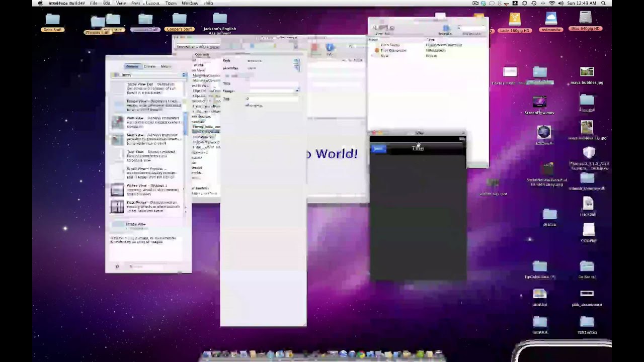Switch to the Objects tab in Library

click(132, 66)
